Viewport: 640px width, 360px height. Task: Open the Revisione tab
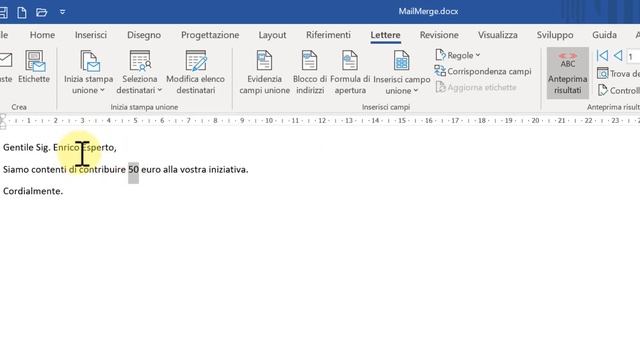pos(439,35)
